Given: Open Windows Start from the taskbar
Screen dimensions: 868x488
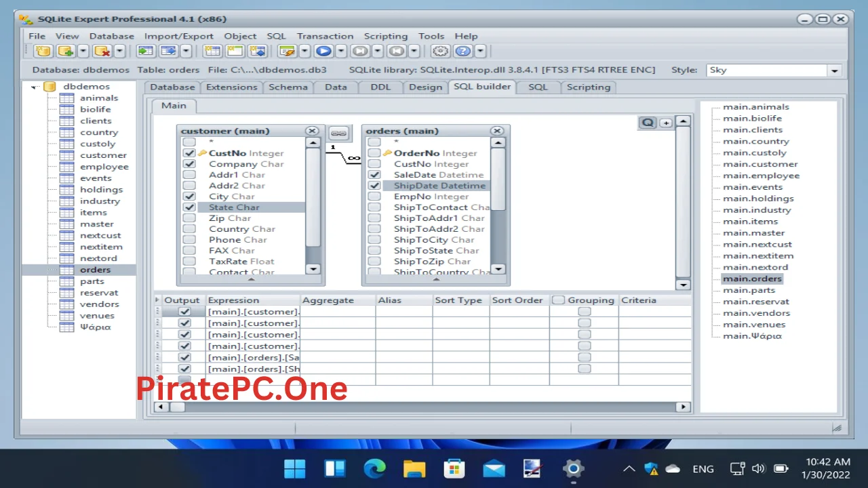Looking at the screenshot, I should (294, 468).
